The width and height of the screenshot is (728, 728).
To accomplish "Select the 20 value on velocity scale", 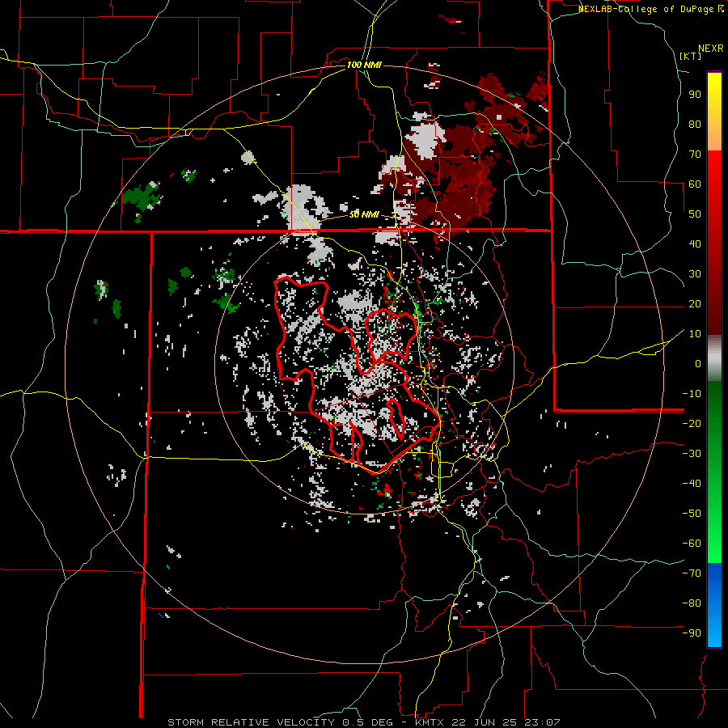I will pos(695,303).
